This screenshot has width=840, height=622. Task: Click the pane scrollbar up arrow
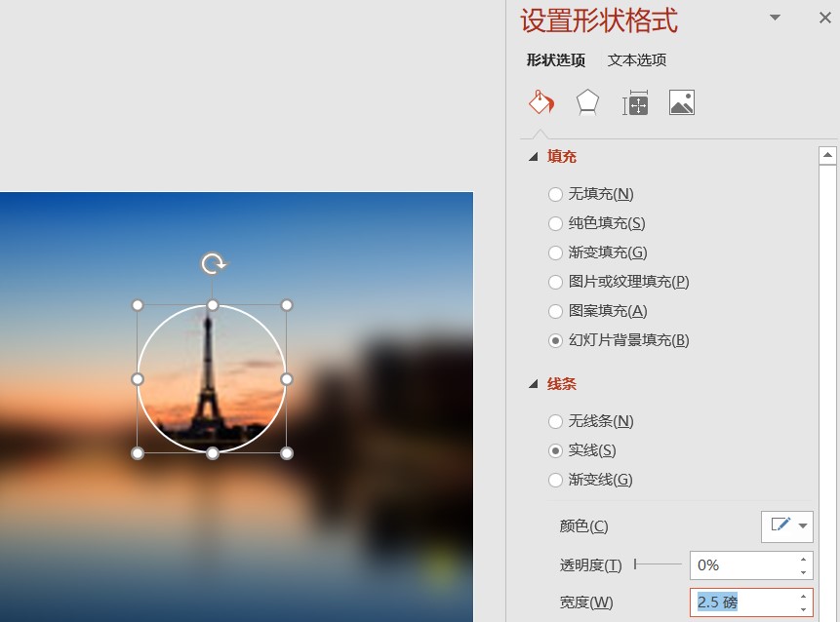pyautogui.click(x=827, y=156)
